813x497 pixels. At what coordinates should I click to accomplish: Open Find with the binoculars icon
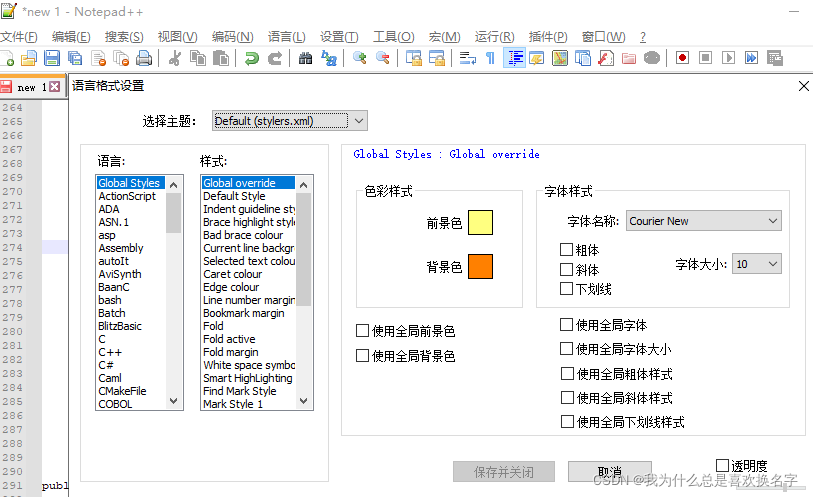[x=305, y=58]
